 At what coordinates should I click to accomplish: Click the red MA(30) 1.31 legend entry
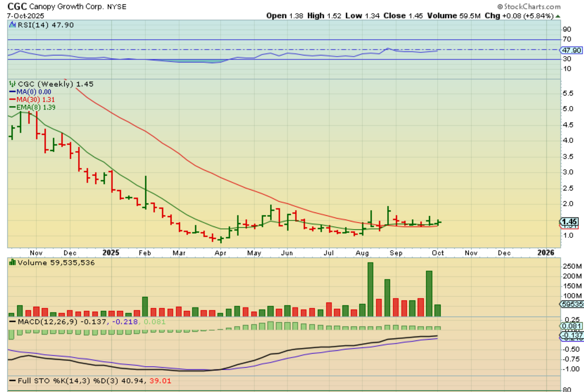(32, 99)
